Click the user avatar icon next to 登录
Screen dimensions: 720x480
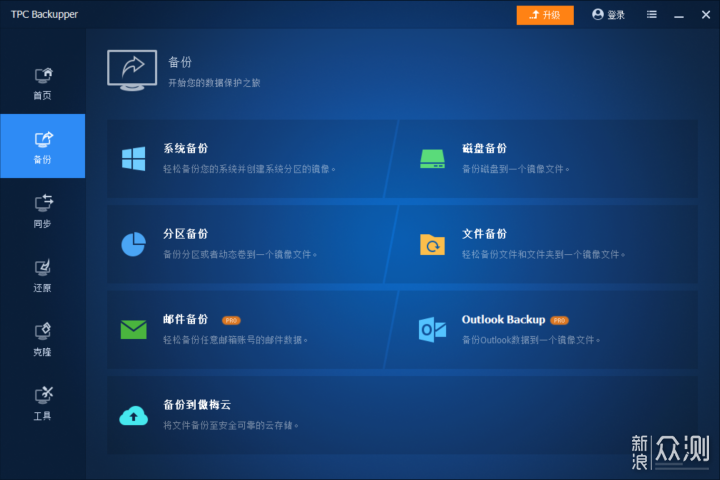click(x=597, y=15)
